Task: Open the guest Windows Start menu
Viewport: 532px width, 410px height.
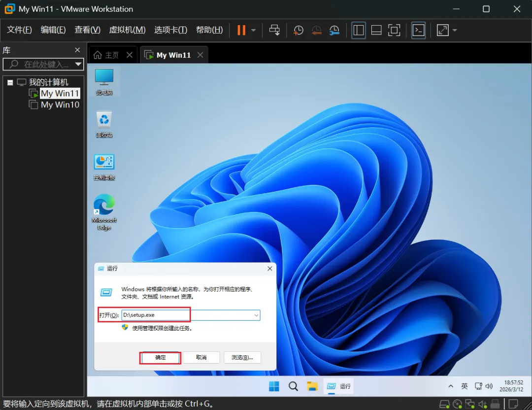Action: (274, 386)
